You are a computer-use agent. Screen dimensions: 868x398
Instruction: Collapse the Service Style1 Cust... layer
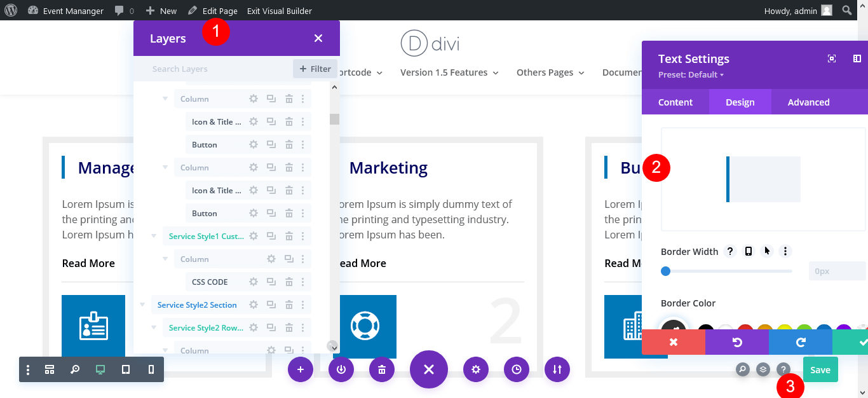click(x=154, y=237)
